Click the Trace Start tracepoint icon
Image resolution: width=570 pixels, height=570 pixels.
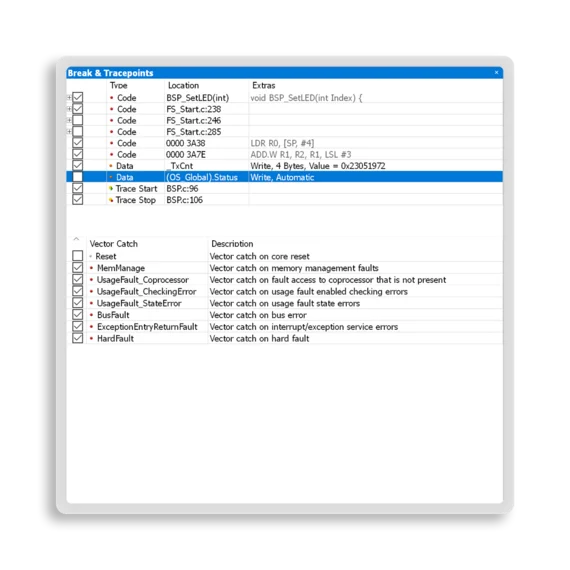tap(111, 188)
